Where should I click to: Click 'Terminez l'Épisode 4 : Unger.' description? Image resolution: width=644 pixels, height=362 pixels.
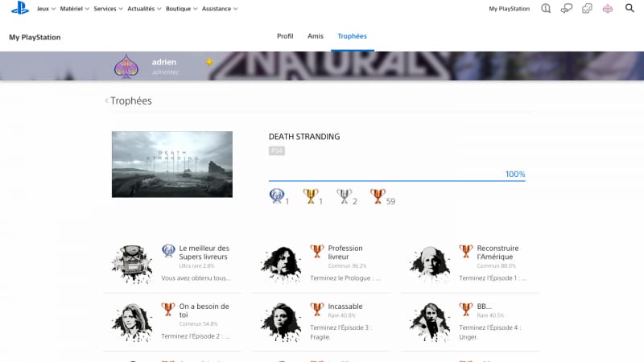(490, 332)
